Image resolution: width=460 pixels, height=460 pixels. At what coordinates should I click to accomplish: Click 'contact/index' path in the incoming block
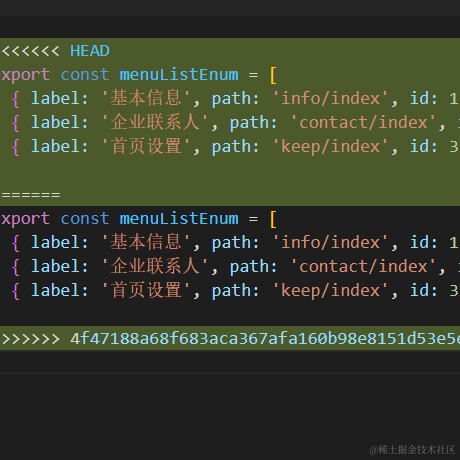point(363,267)
